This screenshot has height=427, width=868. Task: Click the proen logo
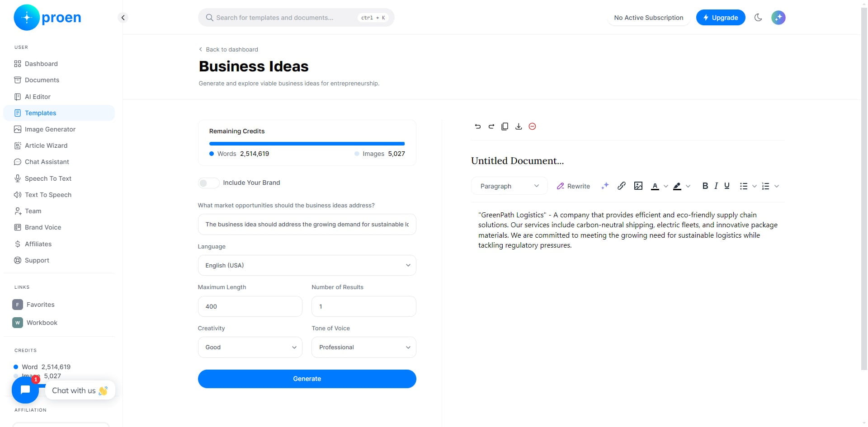[x=48, y=18]
